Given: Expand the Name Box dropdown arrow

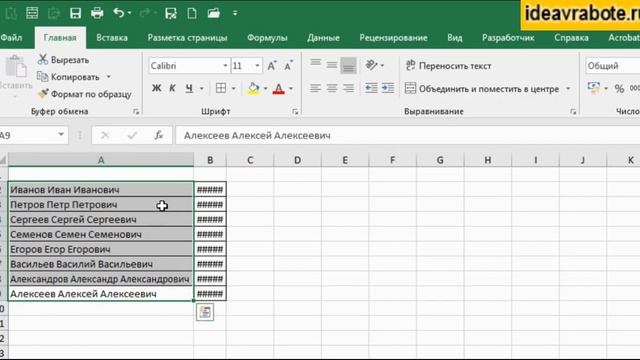Looking at the screenshot, I should coord(61,135).
